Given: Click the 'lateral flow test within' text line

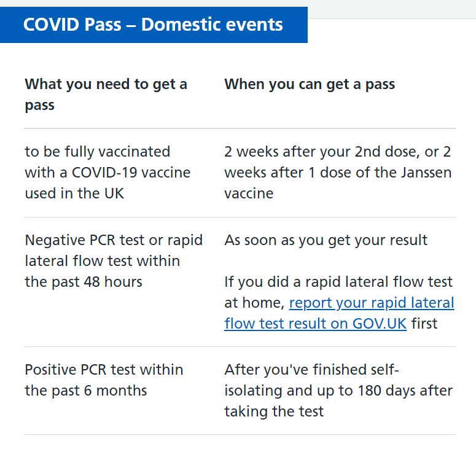Looking at the screenshot, I should tap(103, 261).
